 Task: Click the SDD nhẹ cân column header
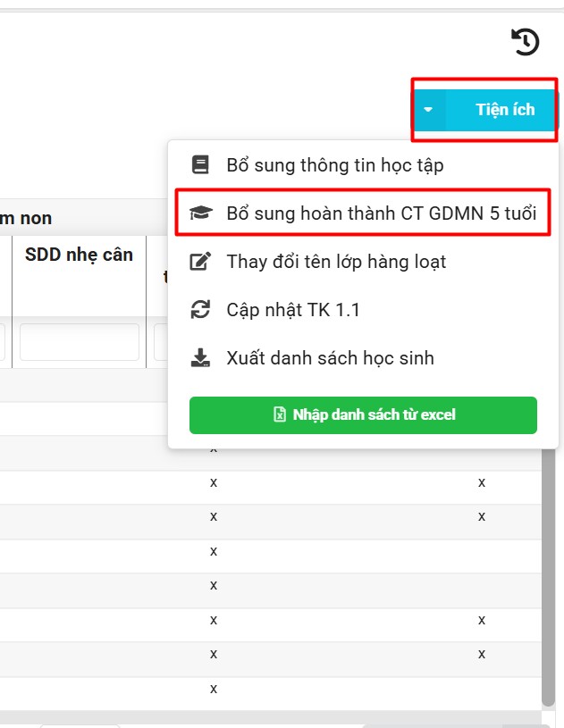pyautogui.click(x=79, y=255)
